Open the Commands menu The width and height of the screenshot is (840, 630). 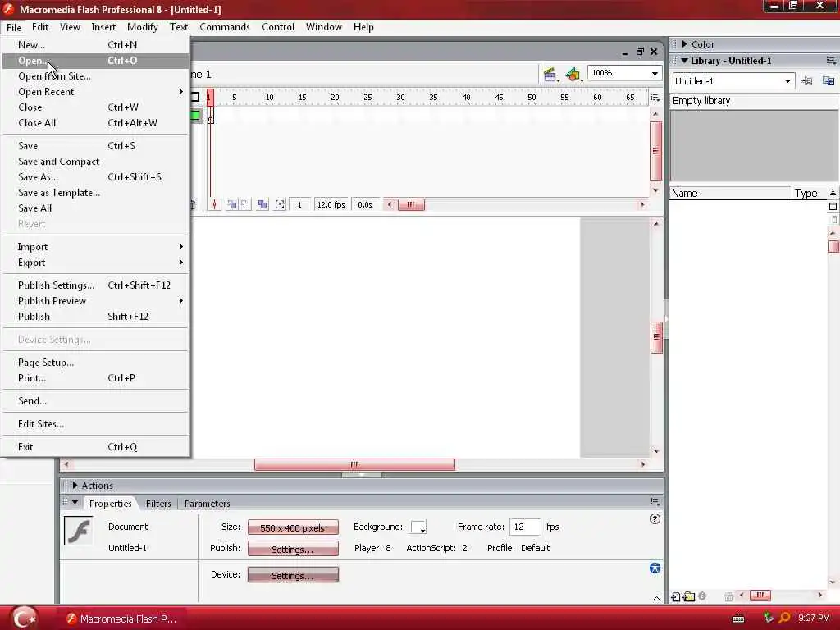225,27
